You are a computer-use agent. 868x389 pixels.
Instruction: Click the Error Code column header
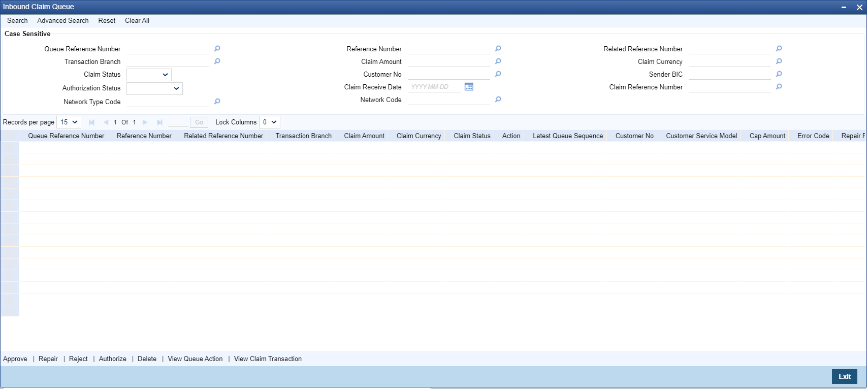pyautogui.click(x=813, y=136)
